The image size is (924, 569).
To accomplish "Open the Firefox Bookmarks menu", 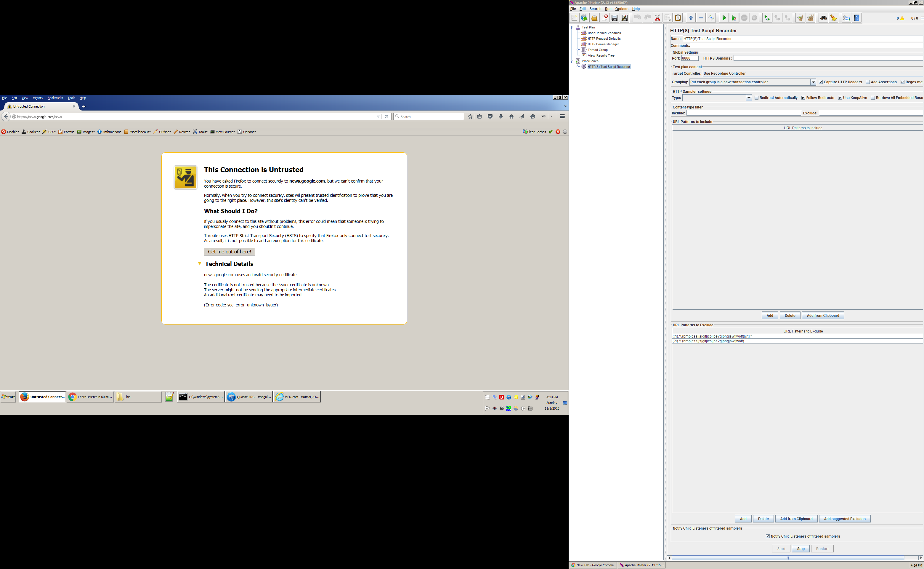I will tap(55, 98).
